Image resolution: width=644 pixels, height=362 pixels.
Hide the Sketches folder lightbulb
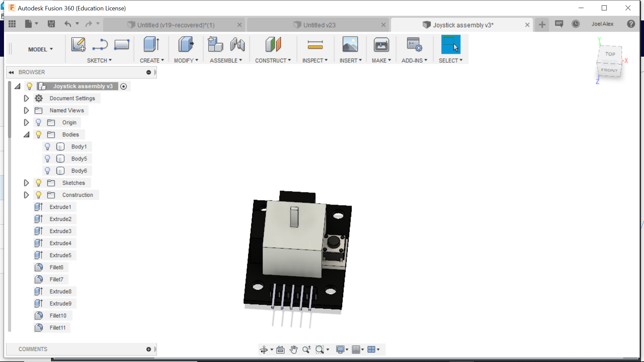tap(39, 183)
